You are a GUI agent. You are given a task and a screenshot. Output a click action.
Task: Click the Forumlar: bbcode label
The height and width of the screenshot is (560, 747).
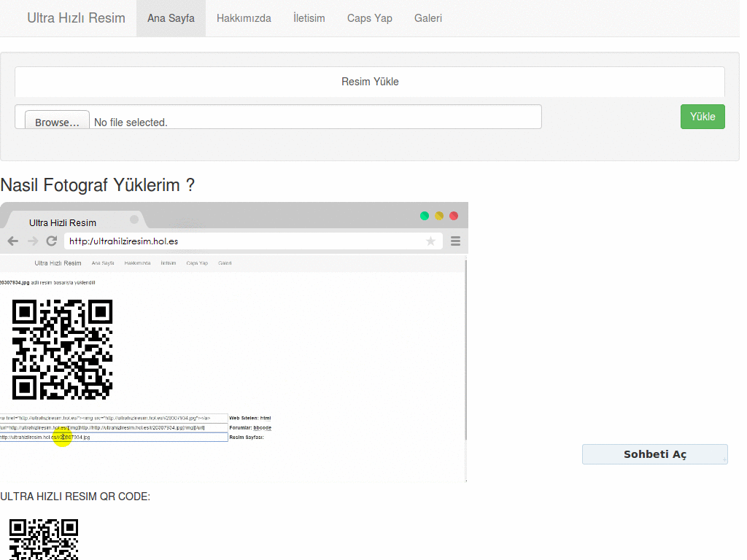click(x=251, y=427)
